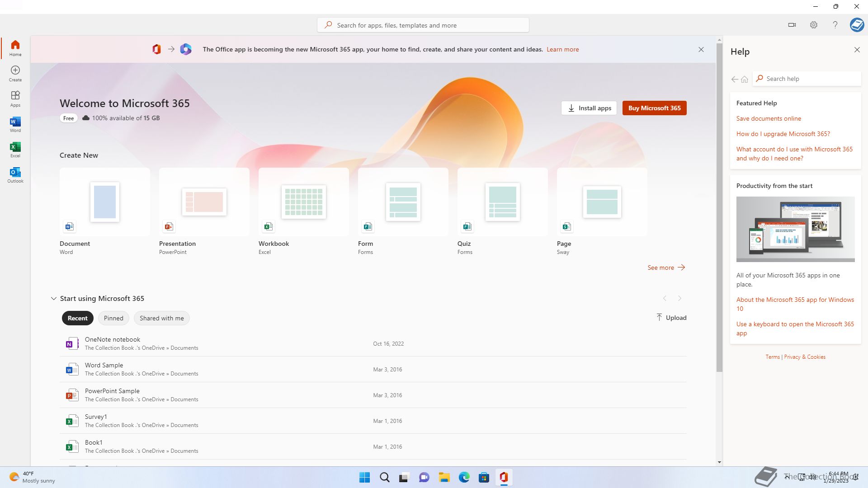
Task: Open the Create page from the sidebar
Action: 15,73
